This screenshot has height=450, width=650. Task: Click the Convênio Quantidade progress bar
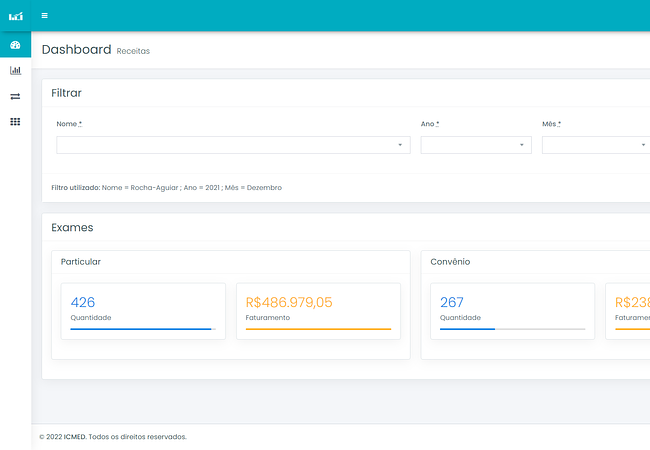tap(512, 329)
